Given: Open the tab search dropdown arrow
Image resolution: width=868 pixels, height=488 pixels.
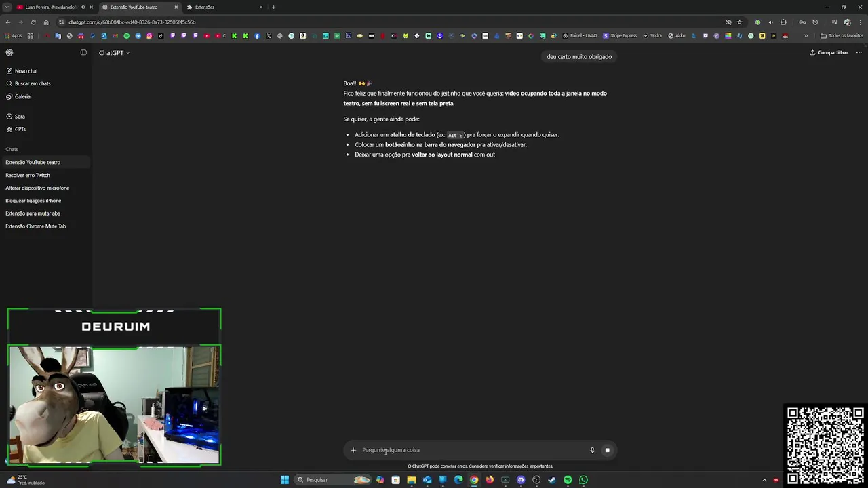Looking at the screenshot, I should pos(7,7).
